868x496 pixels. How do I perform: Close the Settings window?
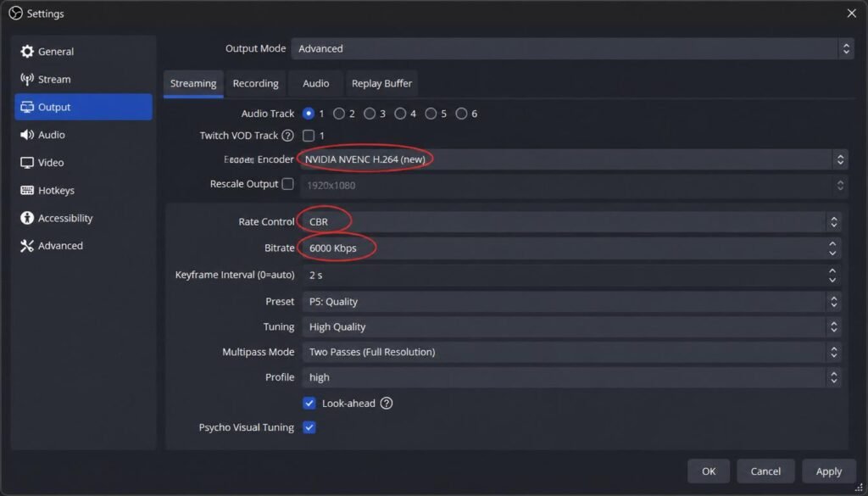point(851,14)
